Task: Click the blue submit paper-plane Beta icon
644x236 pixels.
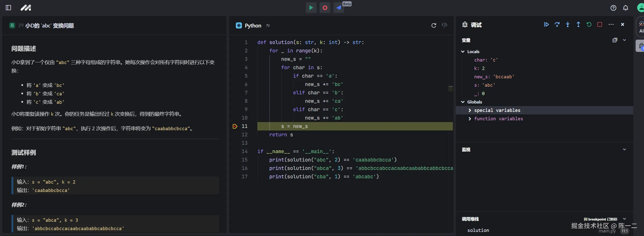Action: pos(339,8)
